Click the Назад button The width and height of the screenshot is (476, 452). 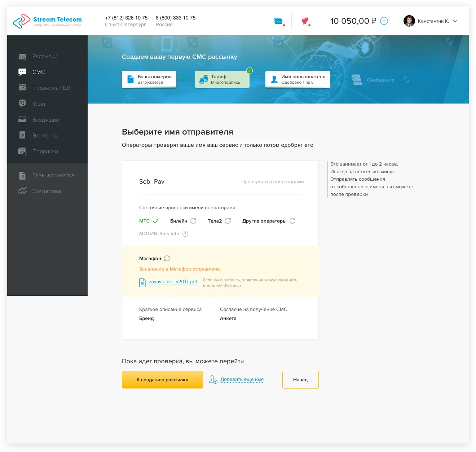(x=300, y=379)
